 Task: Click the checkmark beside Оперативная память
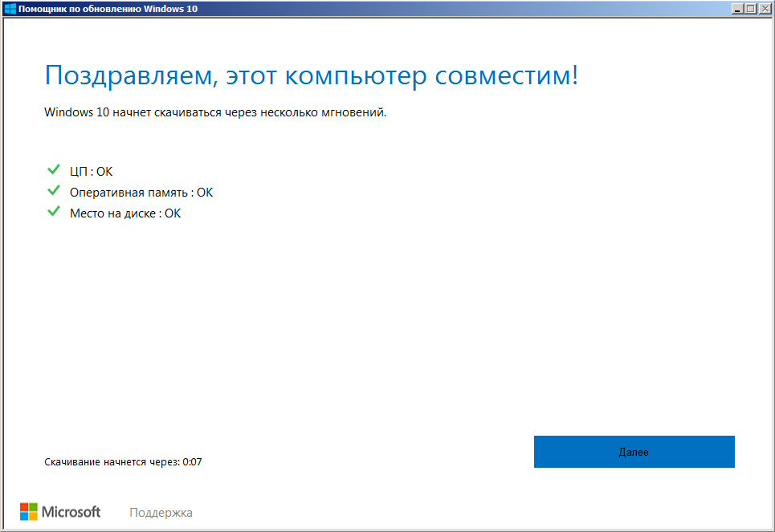point(54,191)
